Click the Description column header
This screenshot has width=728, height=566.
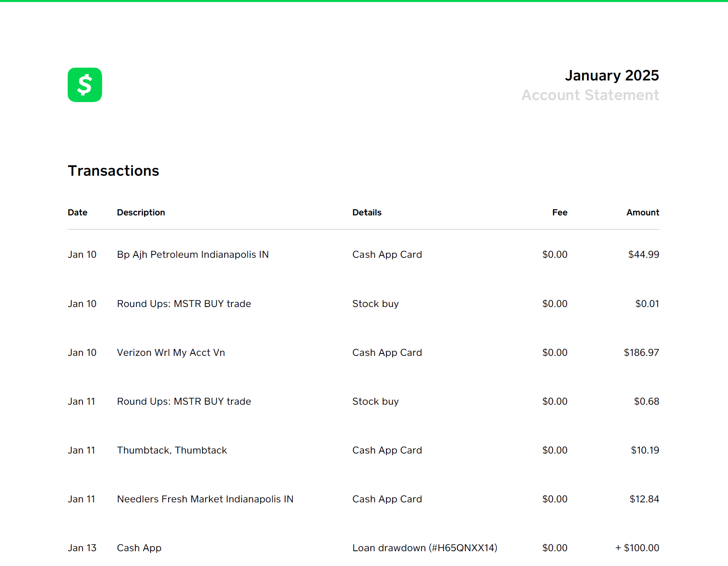click(141, 213)
